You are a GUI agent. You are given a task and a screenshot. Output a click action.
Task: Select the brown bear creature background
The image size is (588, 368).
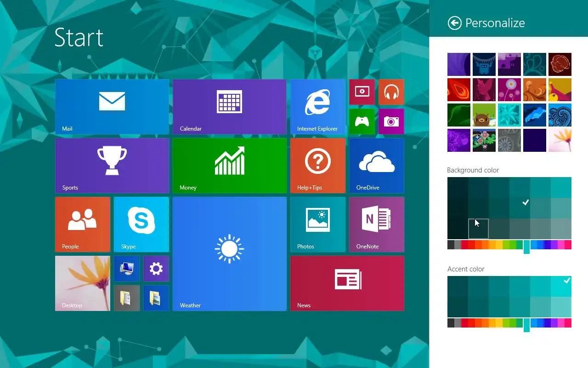point(484,115)
